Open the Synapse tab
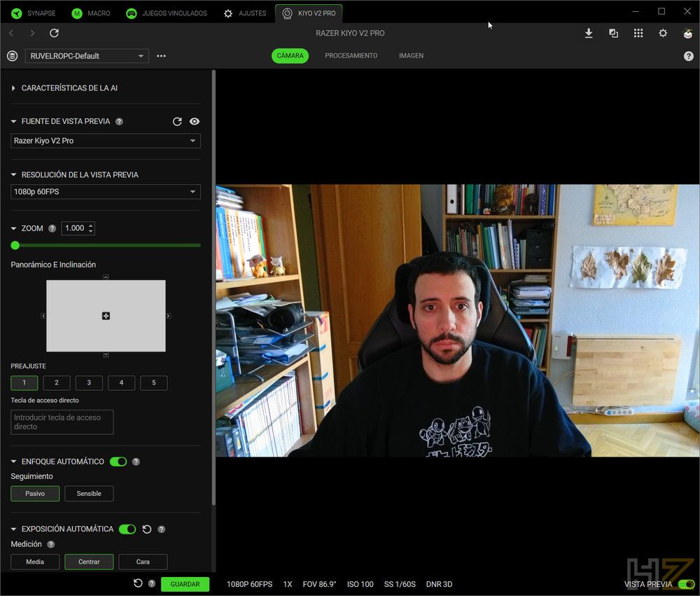 tap(34, 13)
